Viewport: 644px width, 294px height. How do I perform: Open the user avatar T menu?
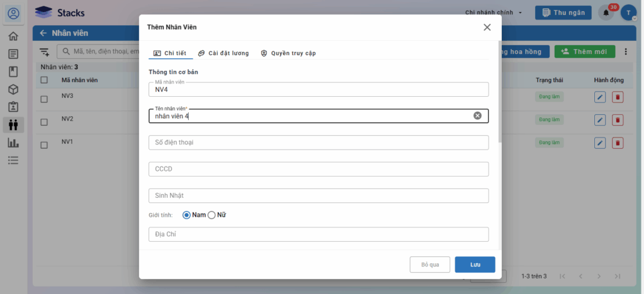coord(628,13)
